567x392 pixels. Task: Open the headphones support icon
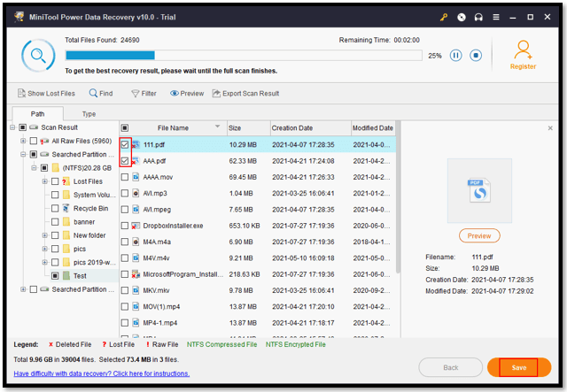point(478,17)
